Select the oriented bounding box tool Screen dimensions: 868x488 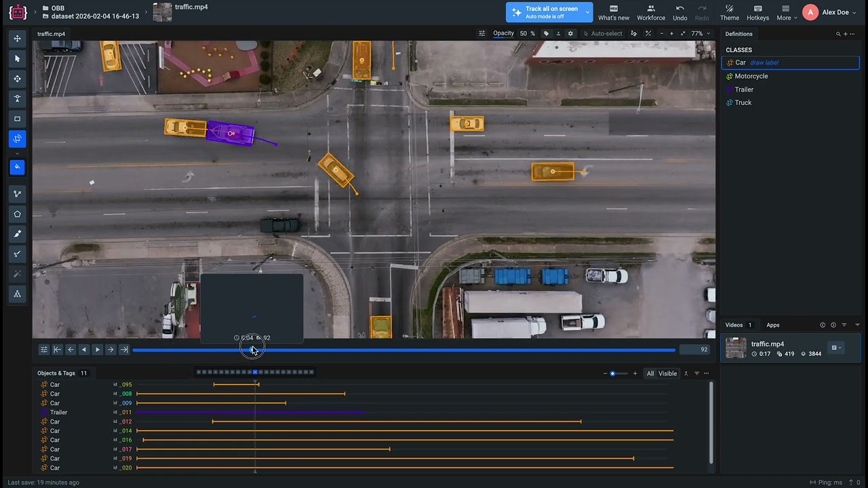(x=18, y=138)
